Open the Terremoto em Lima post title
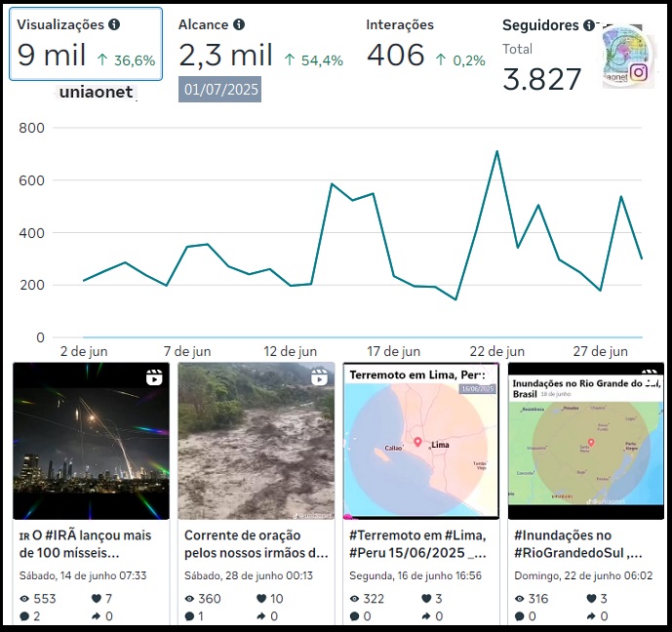 click(x=417, y=544)
